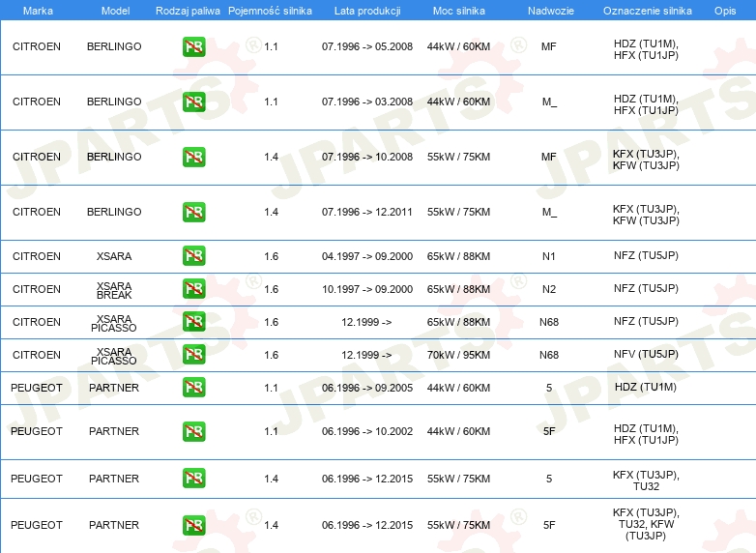The width and height of the screenshot is (756, 553).
Task: Click fuel icon in Peugeot Partner 1.1 5F row
Action: tap(193, 431)
